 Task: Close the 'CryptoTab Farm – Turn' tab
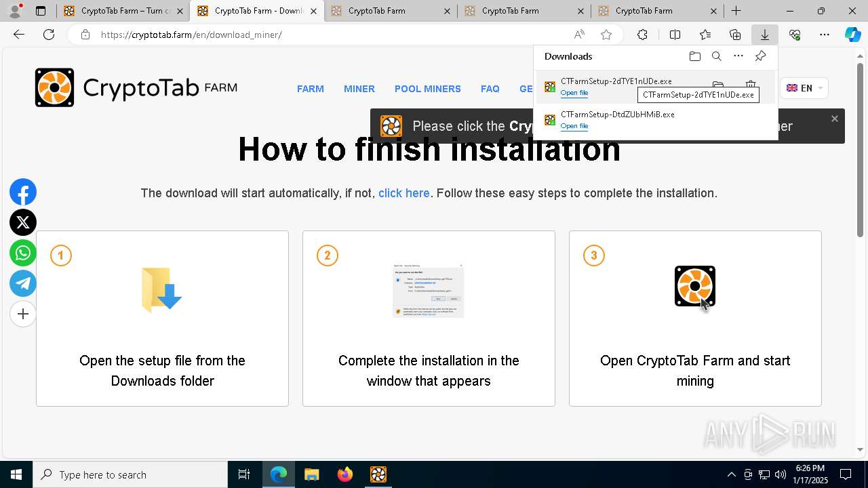click(x=180, y=11)
